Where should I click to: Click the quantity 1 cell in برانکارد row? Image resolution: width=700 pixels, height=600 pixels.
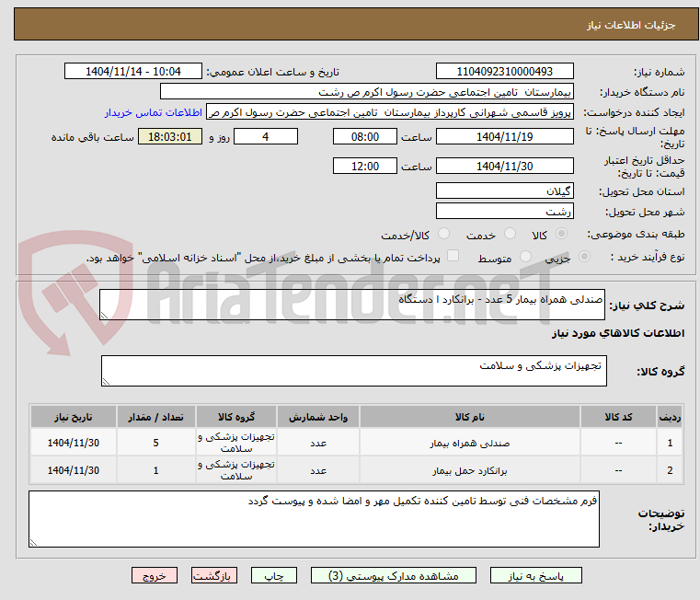[x=155, y=470]
